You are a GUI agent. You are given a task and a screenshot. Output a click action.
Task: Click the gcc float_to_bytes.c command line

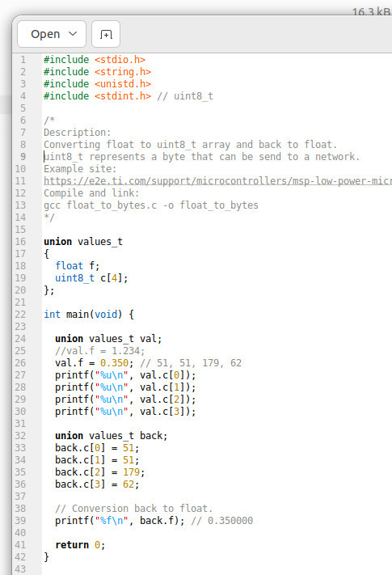pyautogui.click(x=151, y=205)
